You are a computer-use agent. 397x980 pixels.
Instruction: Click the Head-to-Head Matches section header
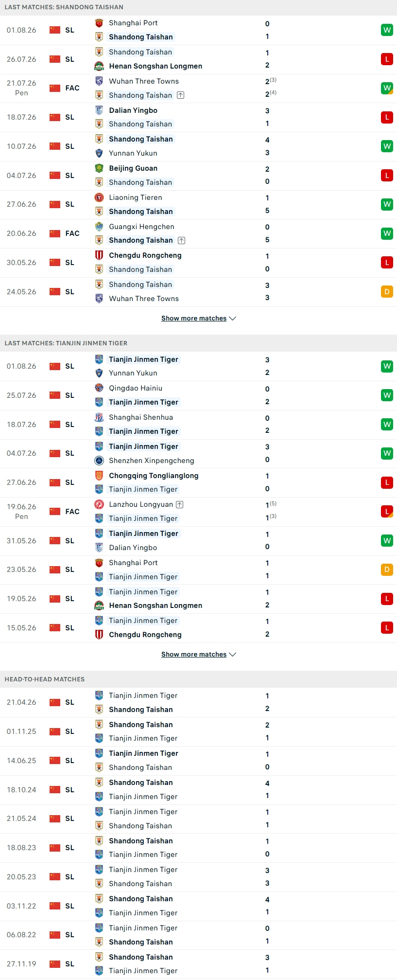[x=45, y=679]
